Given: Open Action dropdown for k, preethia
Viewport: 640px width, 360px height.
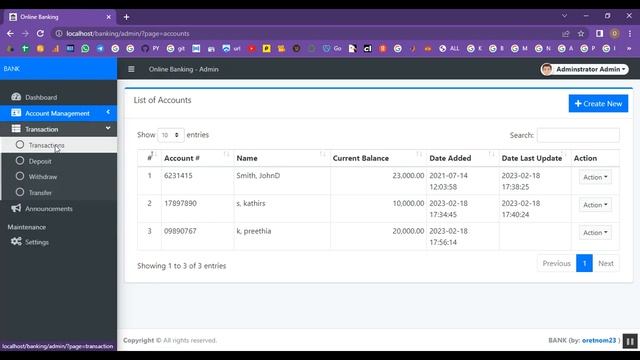Looking at the screenshot, I should click(x=595, y=233).
